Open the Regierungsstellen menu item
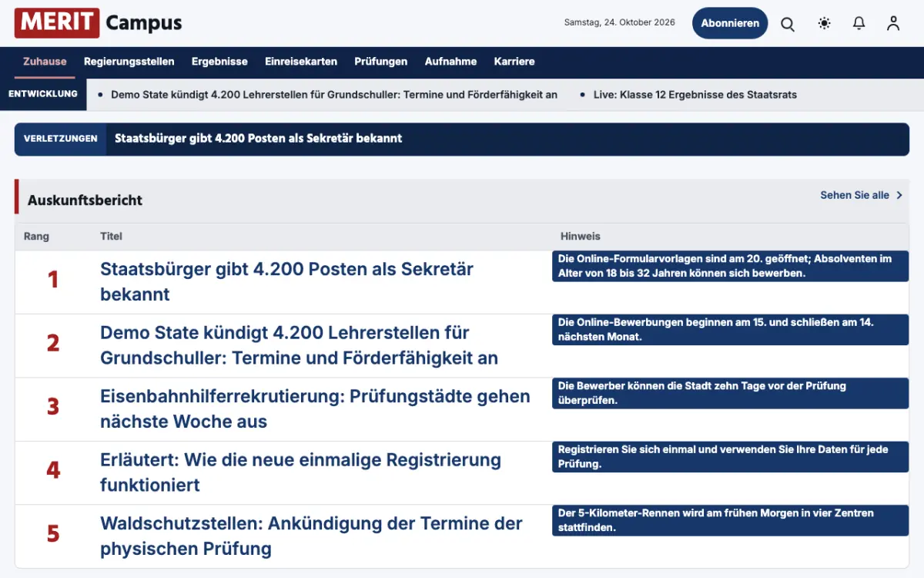924x578 pixels. tap(129, 62)
